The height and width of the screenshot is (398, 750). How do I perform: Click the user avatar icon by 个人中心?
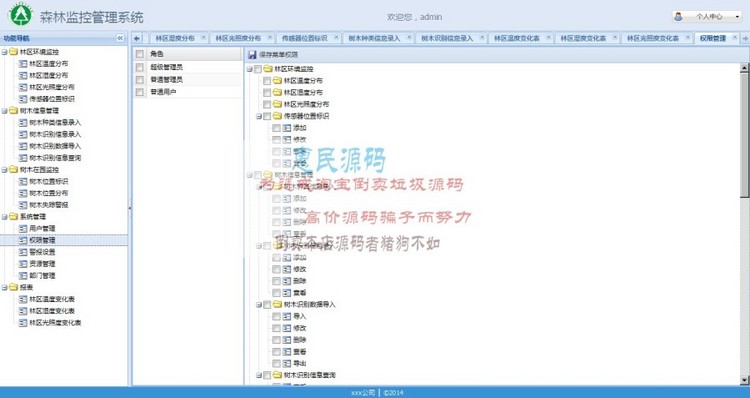click(678, 16)
